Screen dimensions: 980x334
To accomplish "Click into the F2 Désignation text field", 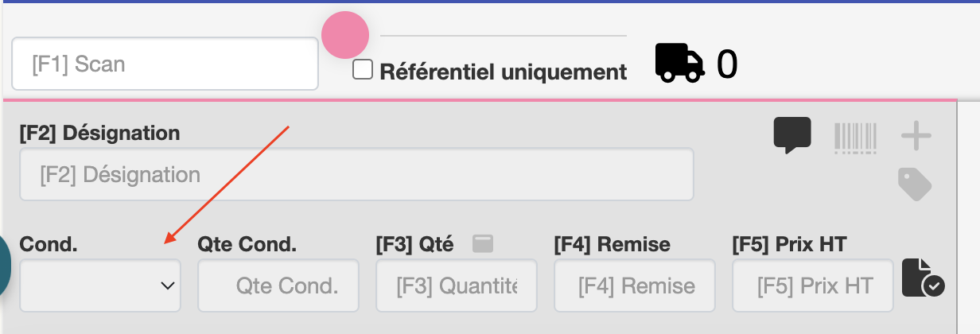I will click(x=356, y=174).
